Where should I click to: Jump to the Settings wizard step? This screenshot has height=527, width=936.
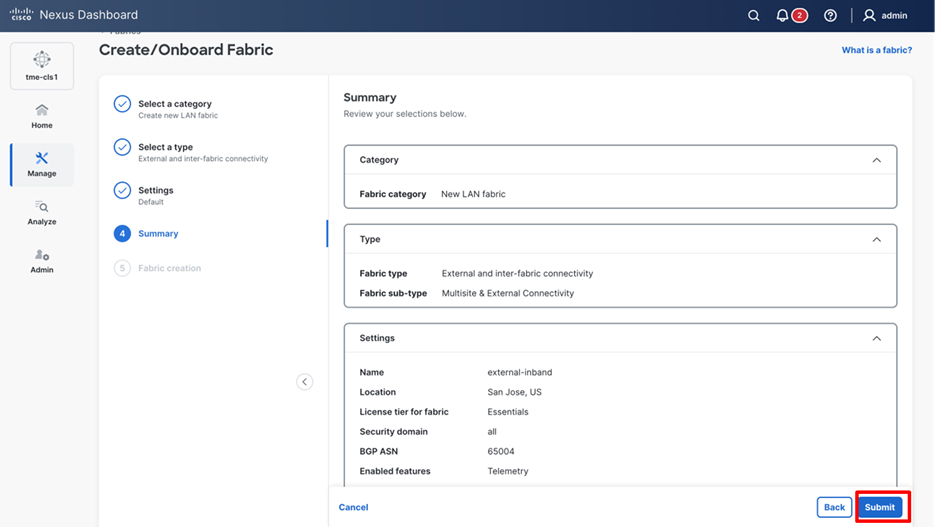pyautogui.click(x=155, y=190)
